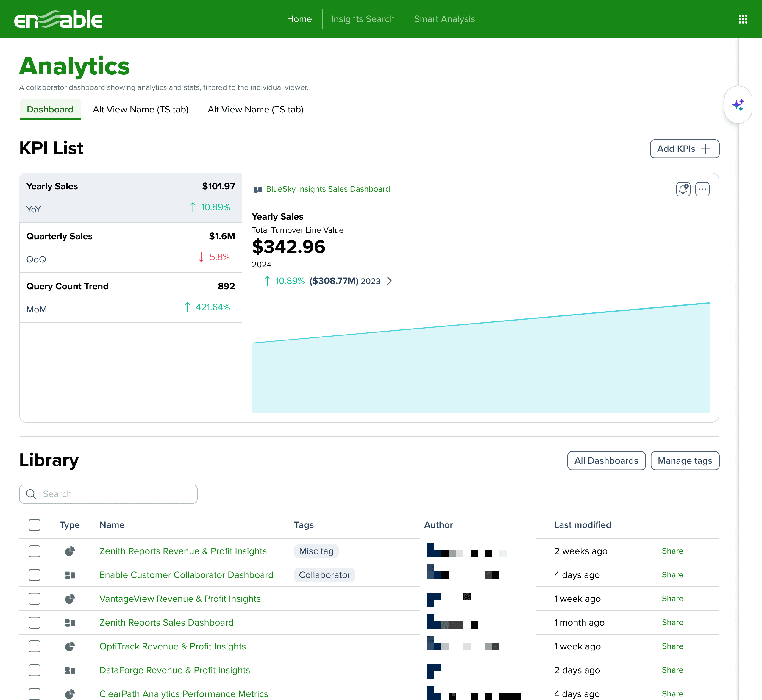The height and width of the screenshot is (700, 762).
Task: Open the three-dot more options menu
Action: [702, 189]
